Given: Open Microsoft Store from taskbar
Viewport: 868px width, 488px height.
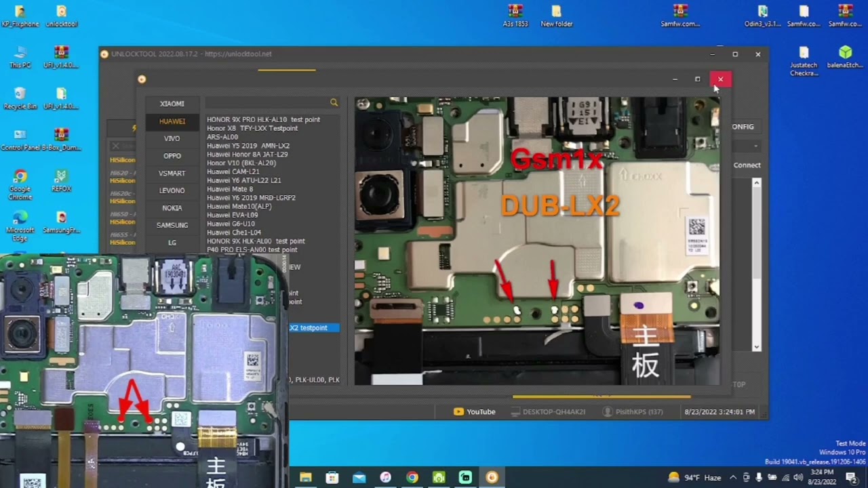Looking at the screenshot, I should tap(332, 477).
